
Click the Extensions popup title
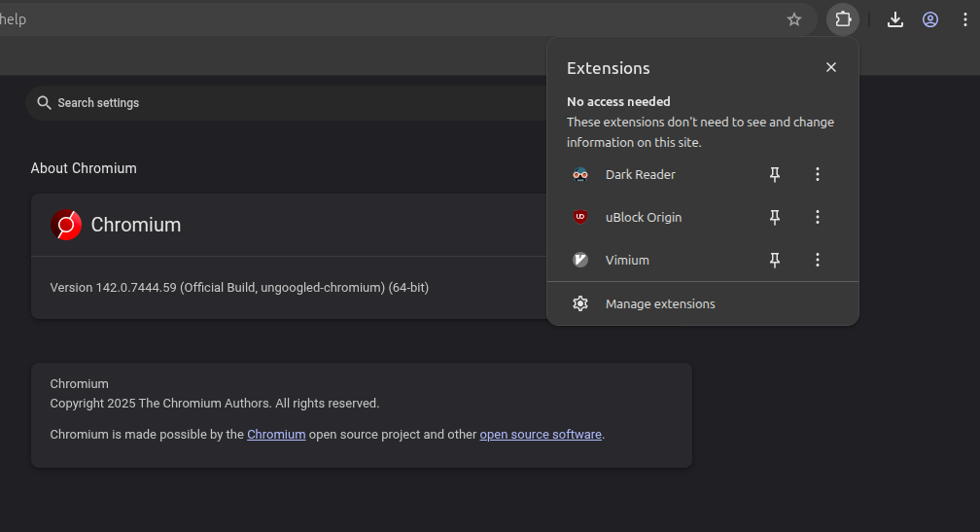coord(609,68)
